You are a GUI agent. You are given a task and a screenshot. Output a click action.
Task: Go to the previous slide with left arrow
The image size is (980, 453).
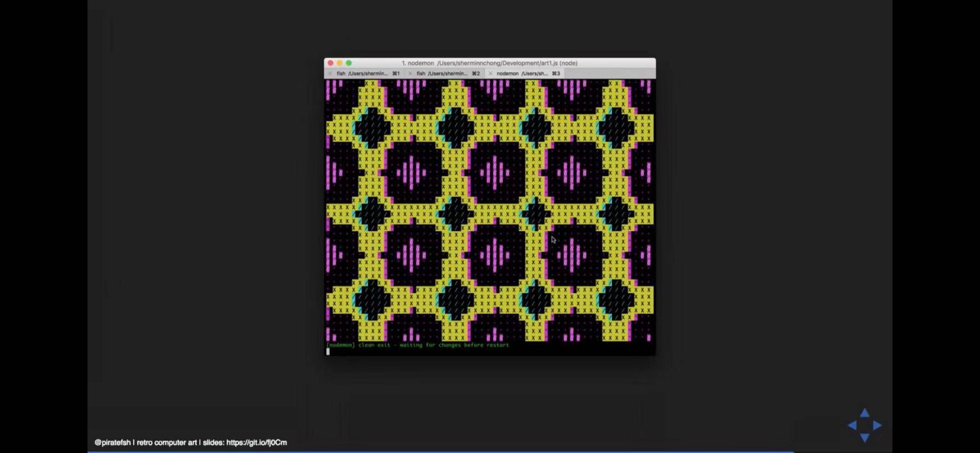tap(852, 425)
